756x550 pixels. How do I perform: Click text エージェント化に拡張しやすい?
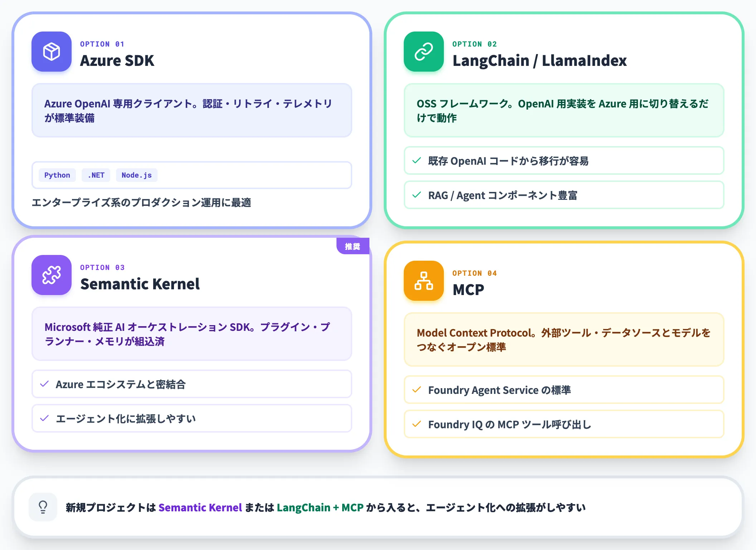(x=126, y=419)
